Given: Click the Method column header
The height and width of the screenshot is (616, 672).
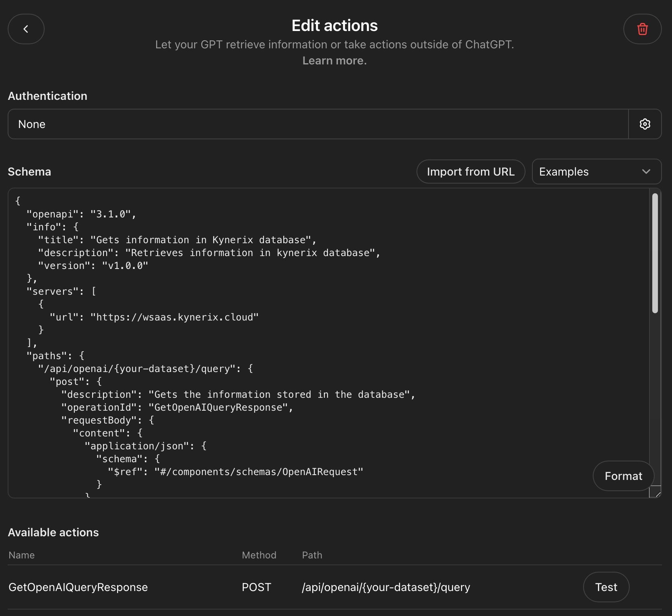Looking at the screenshot, I should coord(259,555).
